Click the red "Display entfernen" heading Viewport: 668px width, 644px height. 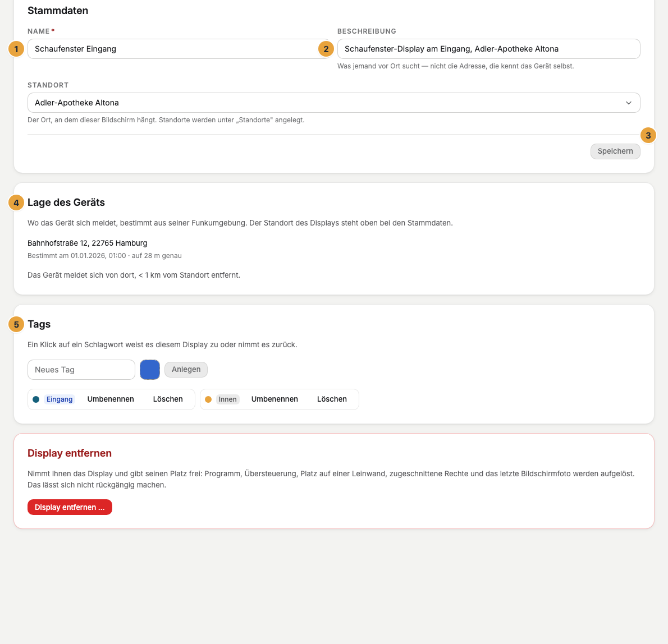tap(70, 453)
